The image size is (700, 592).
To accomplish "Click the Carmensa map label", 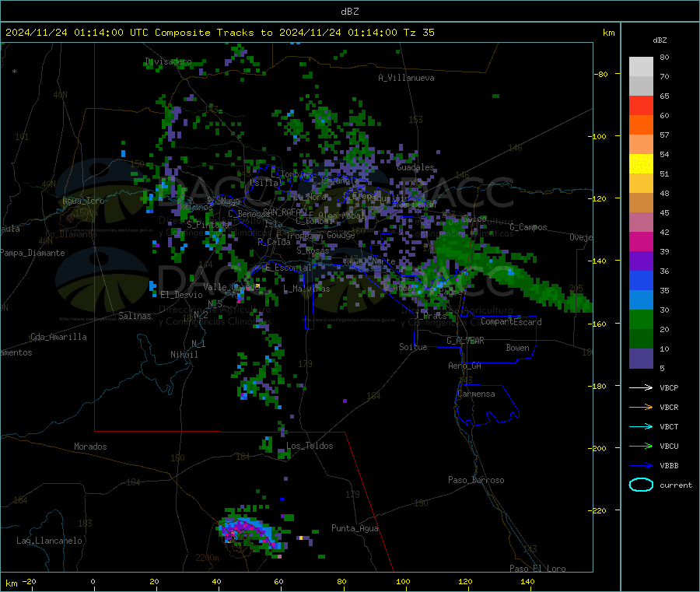I will point(476,394).
